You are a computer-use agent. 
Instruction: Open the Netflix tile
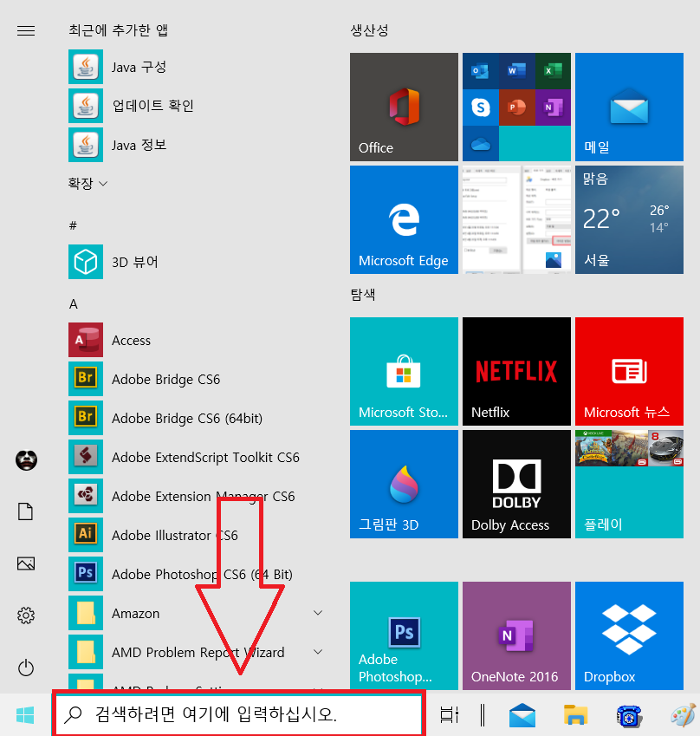[516, 371]
